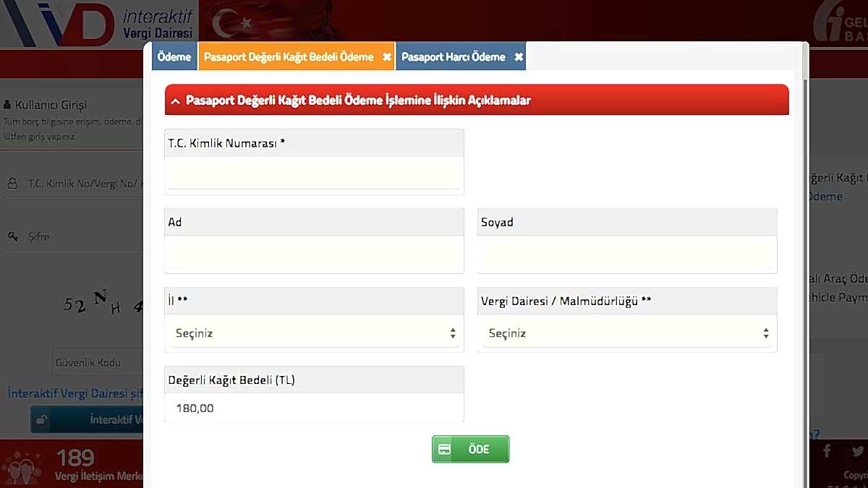Switch to the Ödeme tab
Screen dimensions: 868x488
(174, 57)
